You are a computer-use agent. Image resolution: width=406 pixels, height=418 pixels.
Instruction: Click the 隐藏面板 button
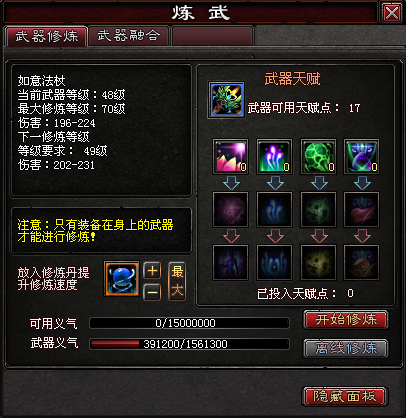point(344,396)
